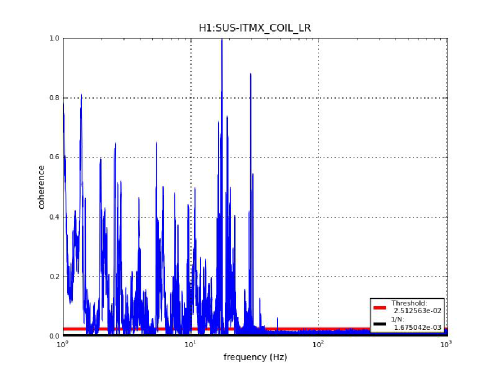The height and width of the screenshot is (374, 498).
Task: Click the 0.8 y-axis tick label
Action: click(x=54, y=98)
